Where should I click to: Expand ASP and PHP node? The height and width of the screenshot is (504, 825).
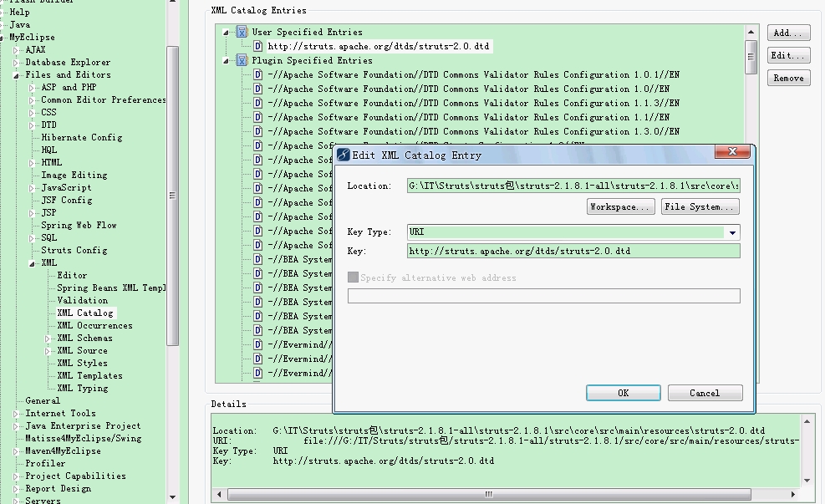click(x=32, y=88)
